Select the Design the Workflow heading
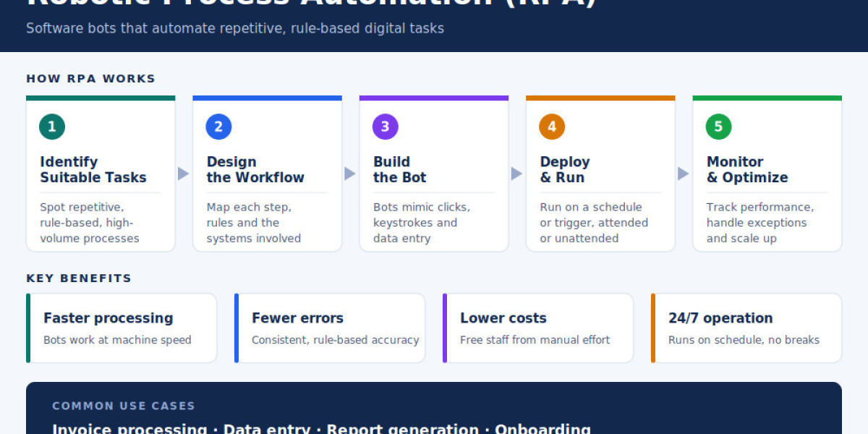Screen dimensions: 868x434 pyautogui.click(x=255, y=169)
